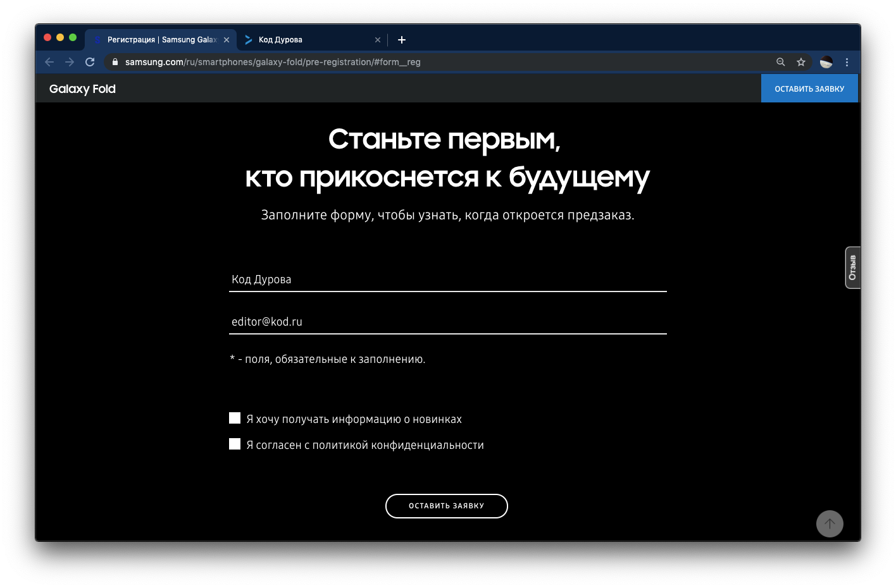
Task: Click the red close window button
Action: [47, 37]
